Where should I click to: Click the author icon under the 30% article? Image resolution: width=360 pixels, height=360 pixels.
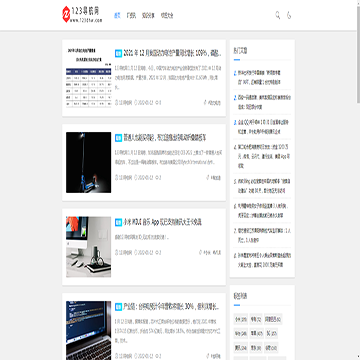(117, 356)
